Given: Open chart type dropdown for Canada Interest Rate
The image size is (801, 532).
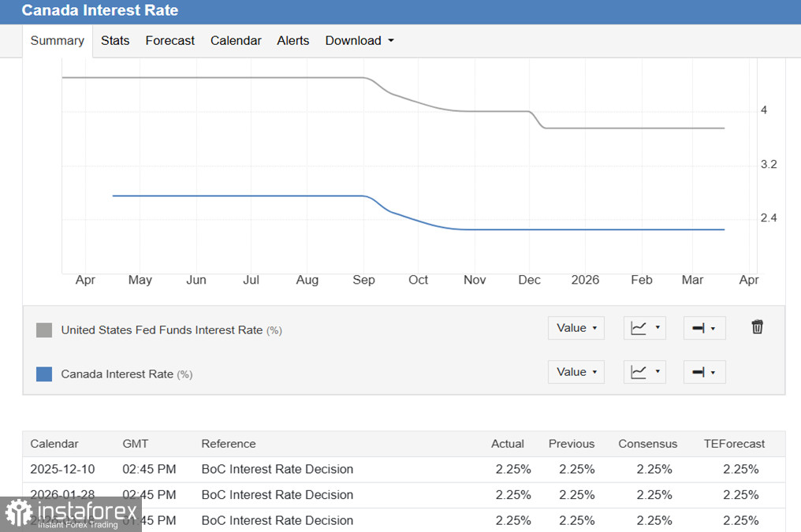Looking at the screenshot, I should tap(644, 372).
